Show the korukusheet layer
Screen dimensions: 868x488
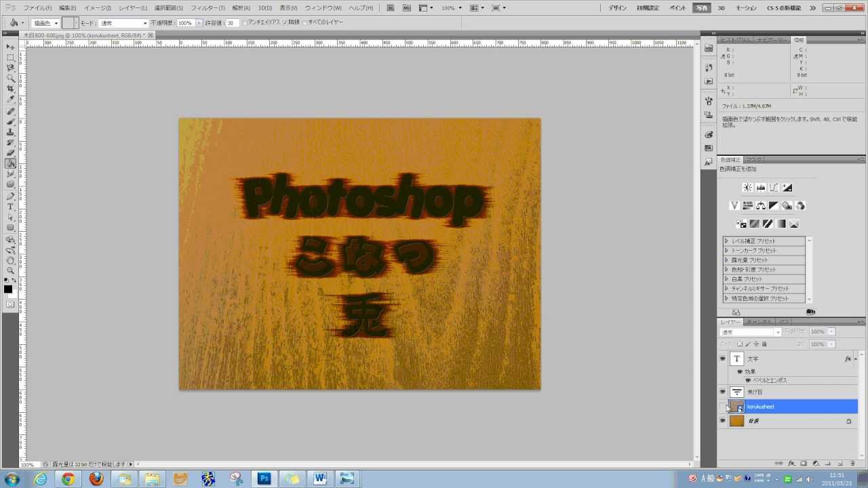click(x=722, y=407)
